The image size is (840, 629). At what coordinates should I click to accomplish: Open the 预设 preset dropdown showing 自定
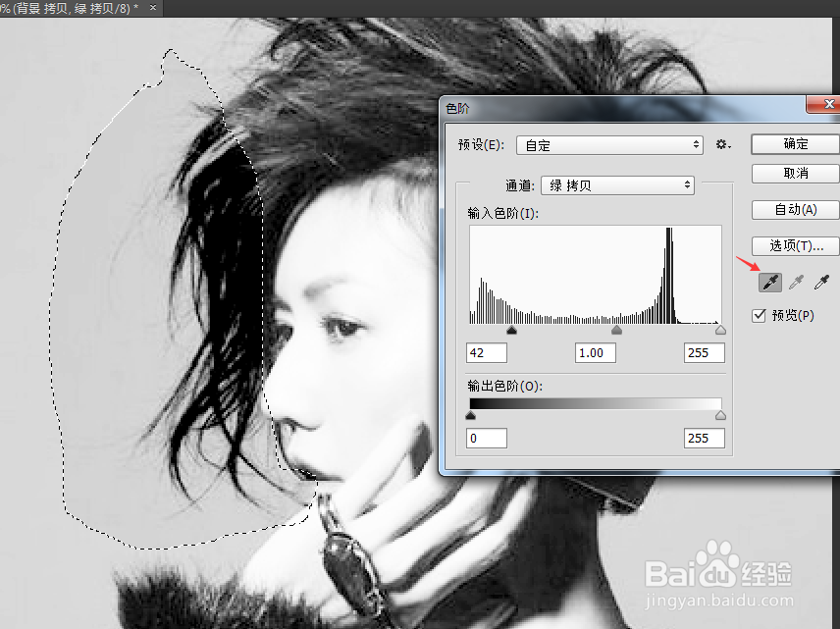[x=608, y=144]
